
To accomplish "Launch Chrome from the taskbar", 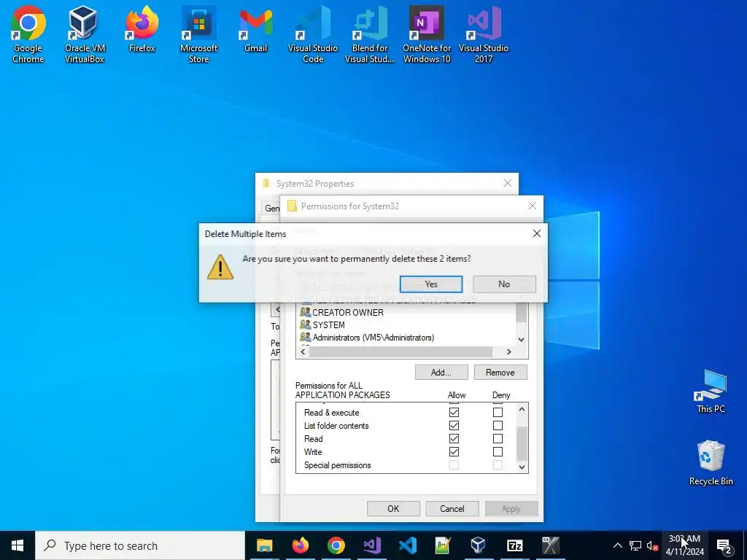I will [336, 545].
